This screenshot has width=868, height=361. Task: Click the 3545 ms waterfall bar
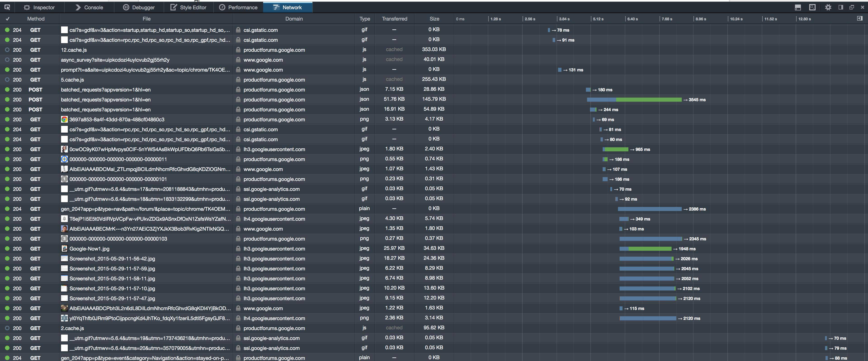point(634,100)
